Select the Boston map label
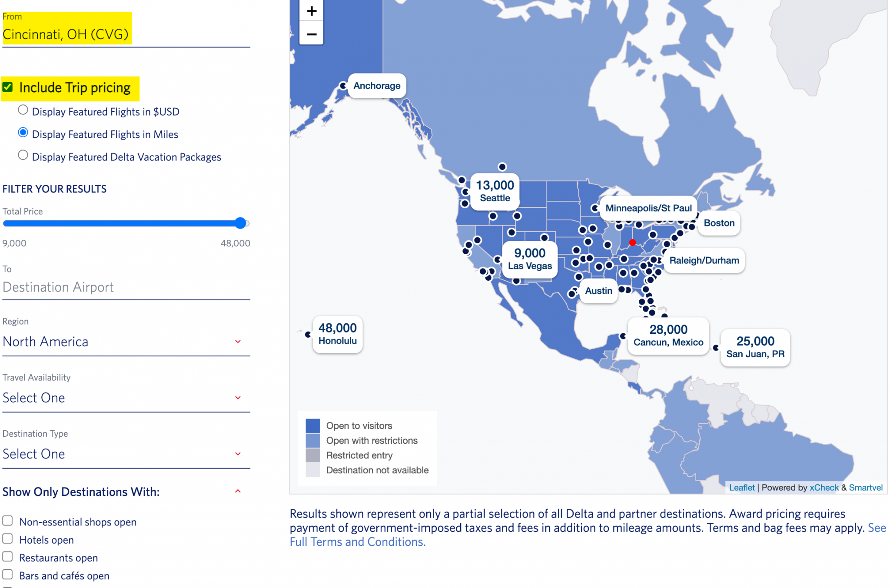 pos(719,223)
